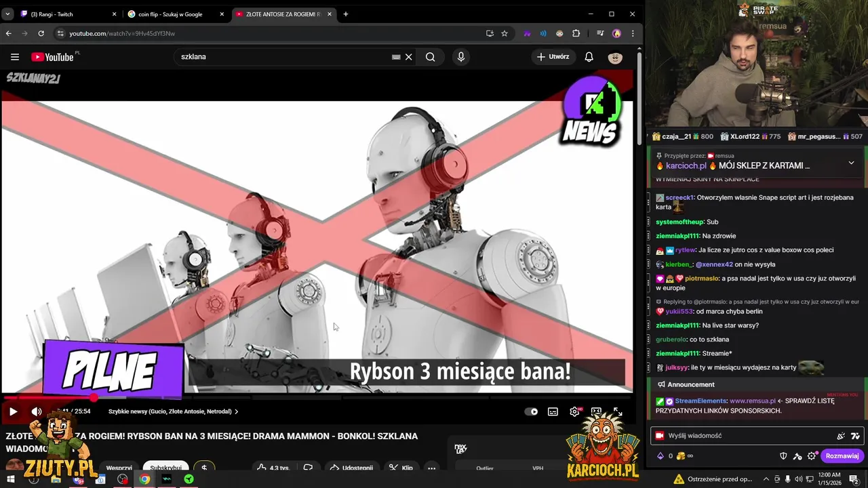Image resolution: width=868 pixels, height=488 pixels.
Task: Enter YouTube fullscreen mode
Action: [x=618, y=411]
